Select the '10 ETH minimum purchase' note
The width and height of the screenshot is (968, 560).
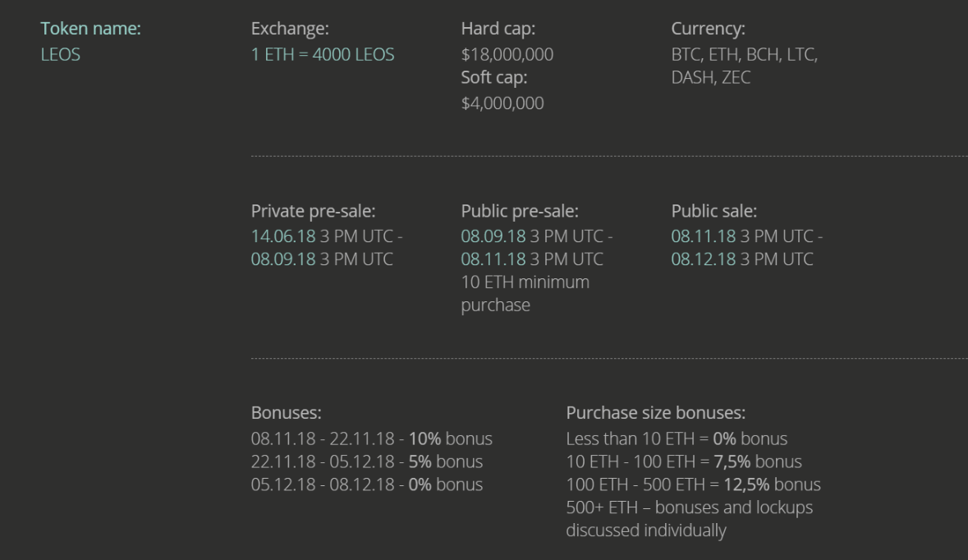(x=525, y=294)
